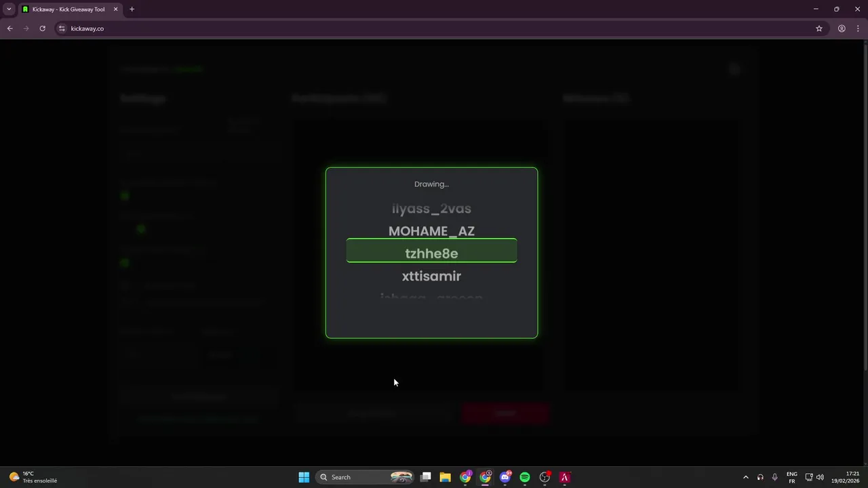Open the Chrome profile menu

click(842, 28)
